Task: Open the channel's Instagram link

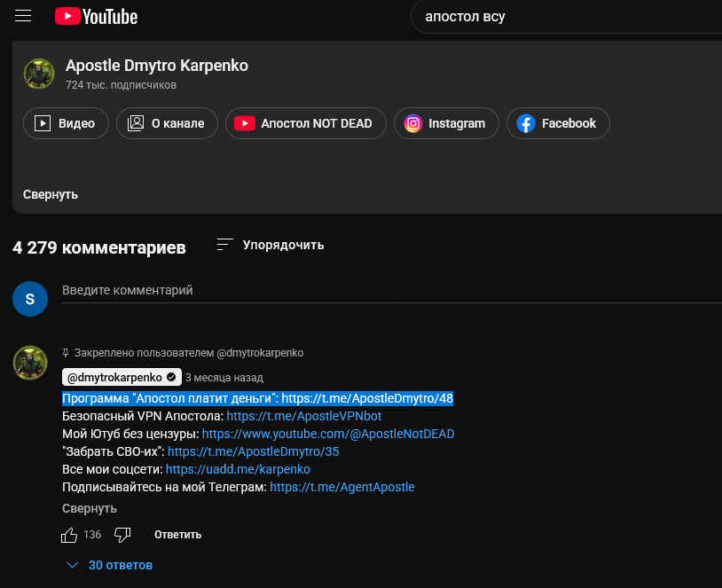Action: 446,124
